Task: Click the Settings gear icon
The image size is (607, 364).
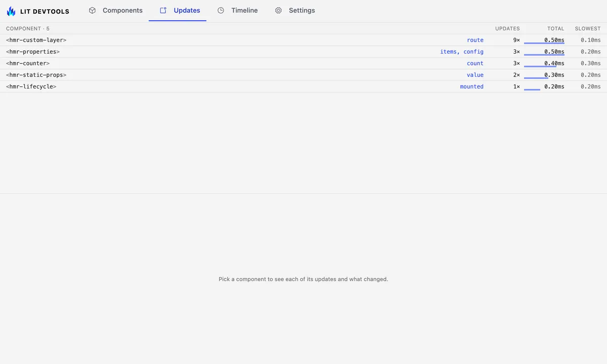Action: (278, 10)
